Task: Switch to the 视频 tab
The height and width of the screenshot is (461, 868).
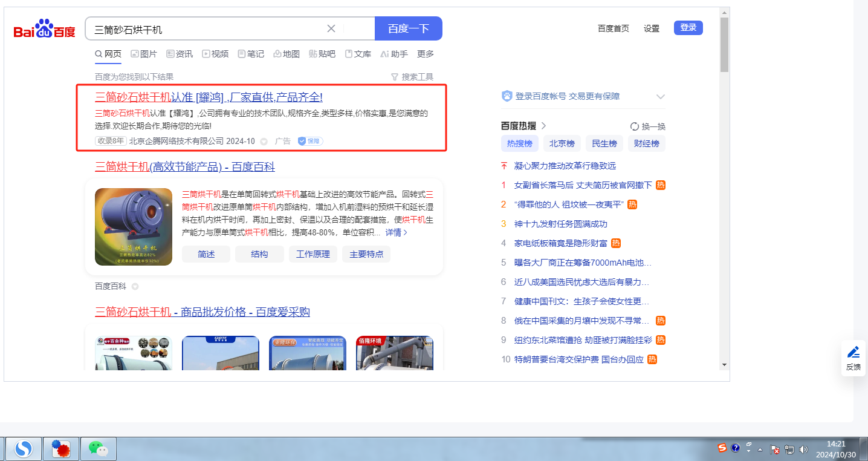Action: click(x=215, y=54)
